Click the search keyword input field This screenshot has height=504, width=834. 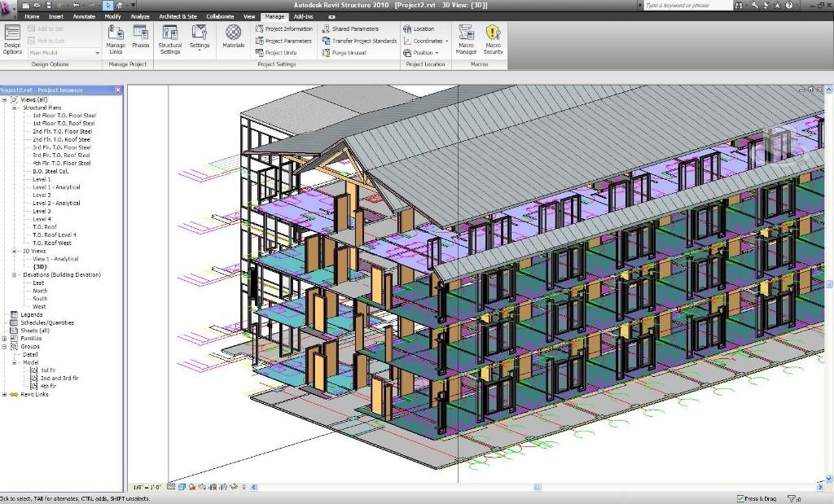click(x=687, y=6)
